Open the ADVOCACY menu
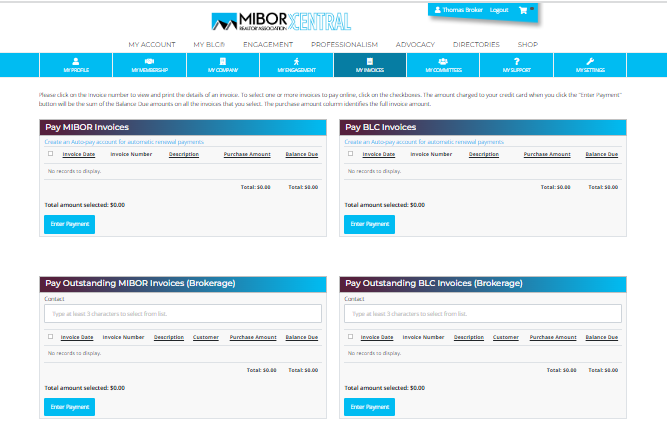This screenshot has width=667, height=442. coord(415,44)
